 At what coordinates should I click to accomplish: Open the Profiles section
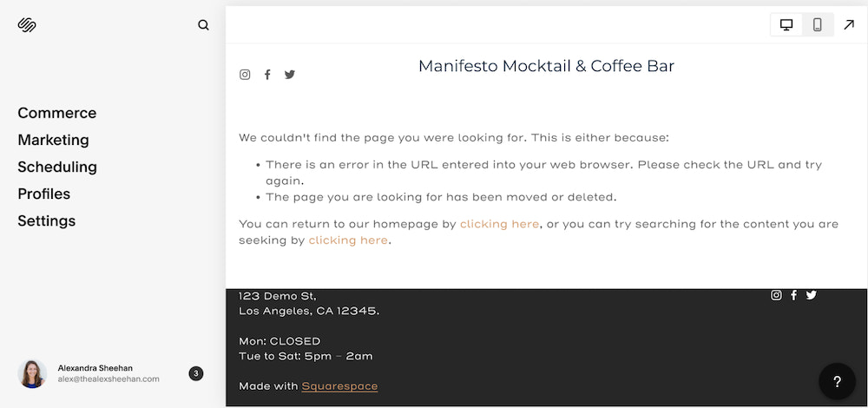44,194
